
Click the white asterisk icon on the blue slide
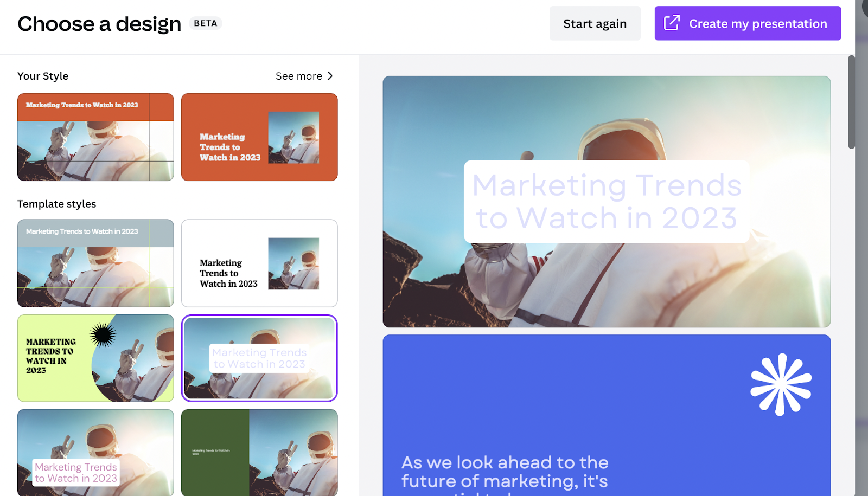click(781, 385)
